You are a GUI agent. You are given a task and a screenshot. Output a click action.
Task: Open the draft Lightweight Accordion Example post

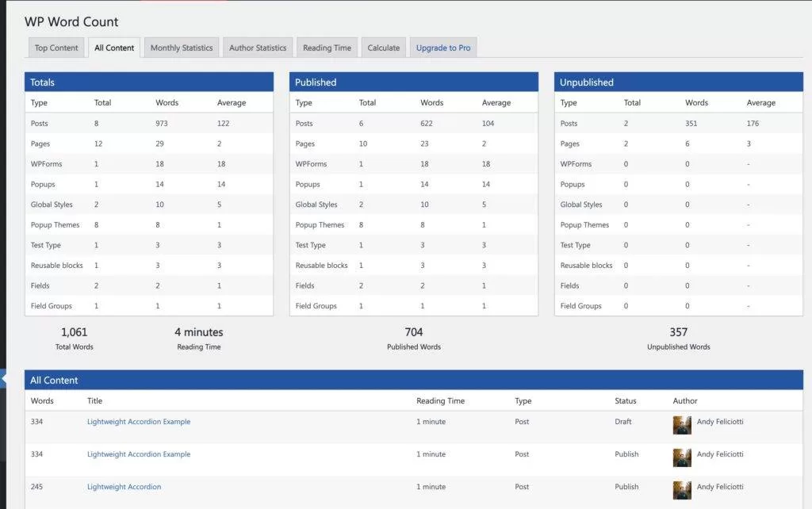pyautogui.click(x=139, y=422)
